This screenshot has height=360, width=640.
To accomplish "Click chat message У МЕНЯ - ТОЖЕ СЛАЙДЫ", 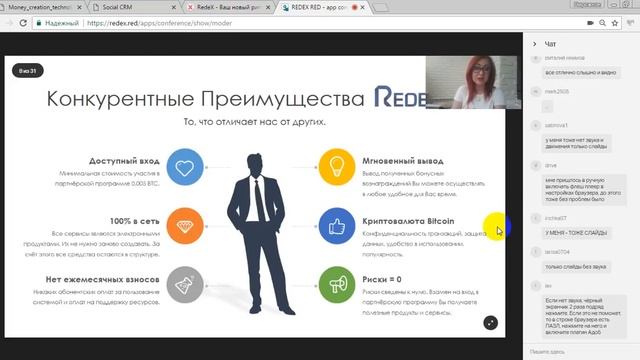I will 576,233.
